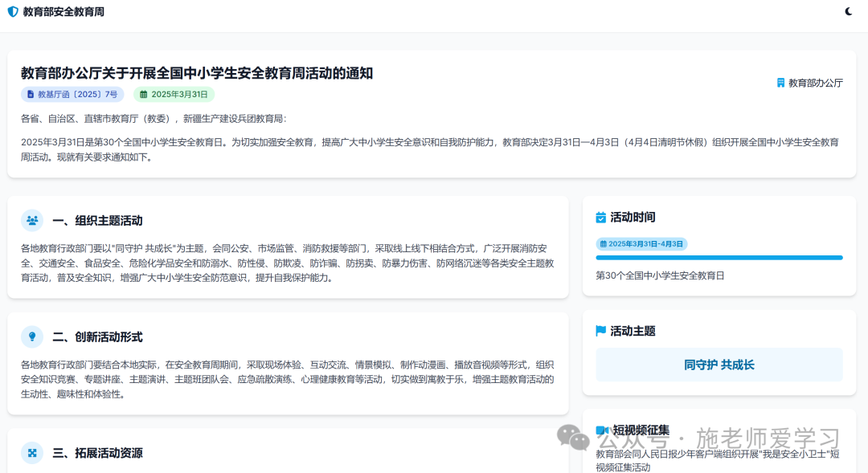The image size is (868, 473).
Task: Click the people icon for 组织主题活动
Action: (x=32, y=220)
